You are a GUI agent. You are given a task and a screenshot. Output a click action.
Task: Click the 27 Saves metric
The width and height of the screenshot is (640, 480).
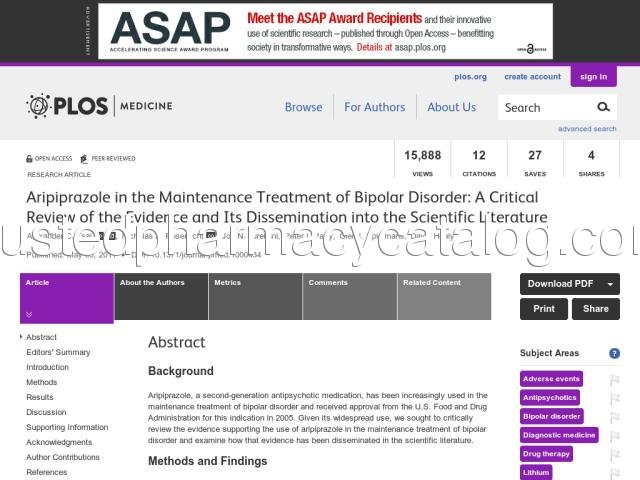(x=535, y=163)
